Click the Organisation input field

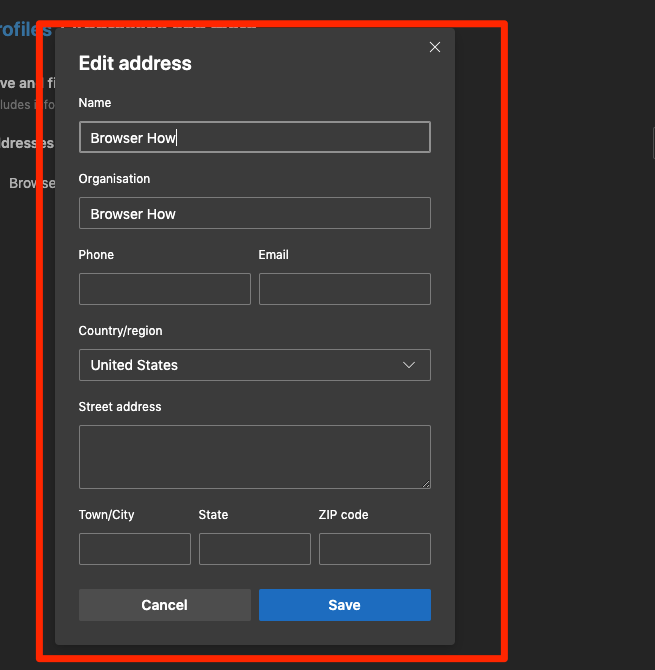[x=255, y=213]
